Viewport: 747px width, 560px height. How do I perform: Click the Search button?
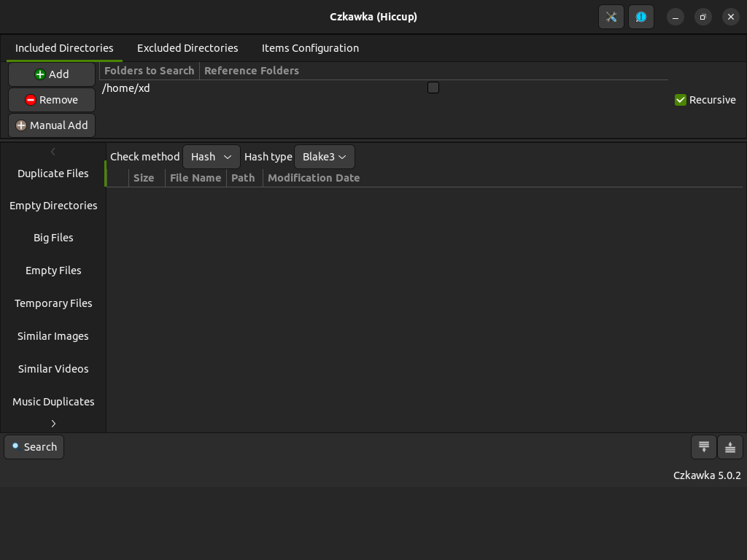pyautogui.click(x=34, y=447)
